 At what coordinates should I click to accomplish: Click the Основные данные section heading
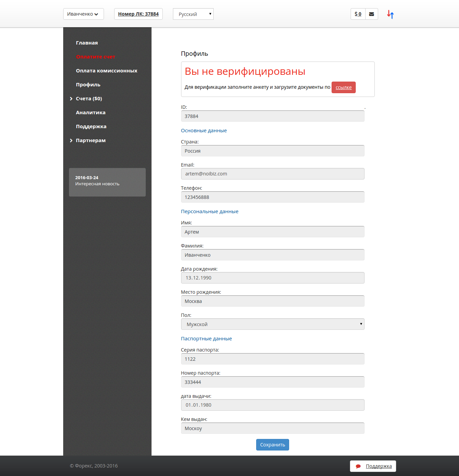point(204,131)
